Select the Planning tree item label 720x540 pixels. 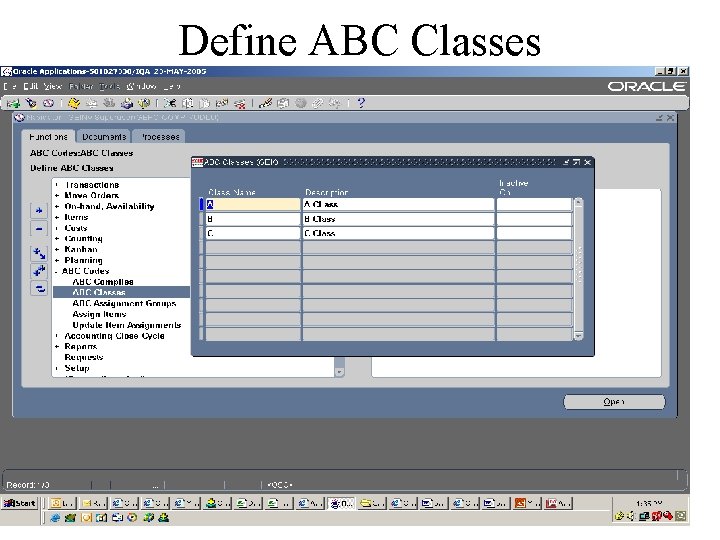coord(83,260)
